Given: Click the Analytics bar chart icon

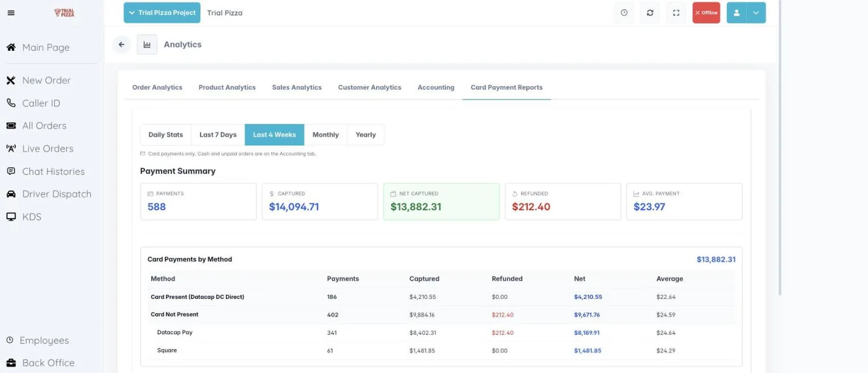Looking at the screenshot, I should [147, 45].
